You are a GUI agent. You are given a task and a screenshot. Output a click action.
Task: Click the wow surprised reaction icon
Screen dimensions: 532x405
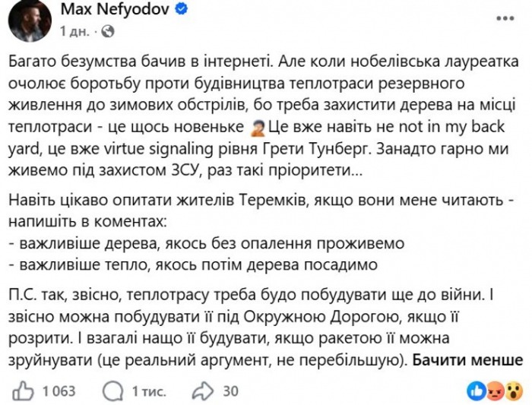514,391
